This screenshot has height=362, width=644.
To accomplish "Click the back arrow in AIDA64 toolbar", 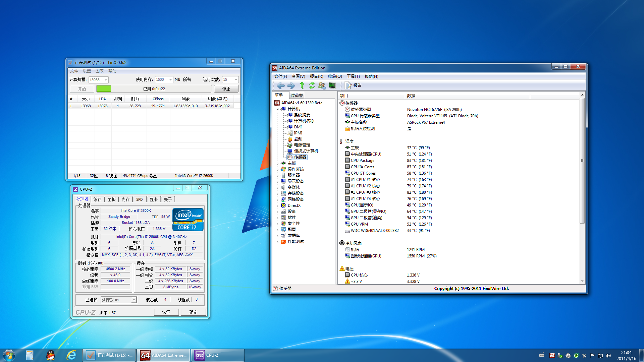I will pos(281,85).
